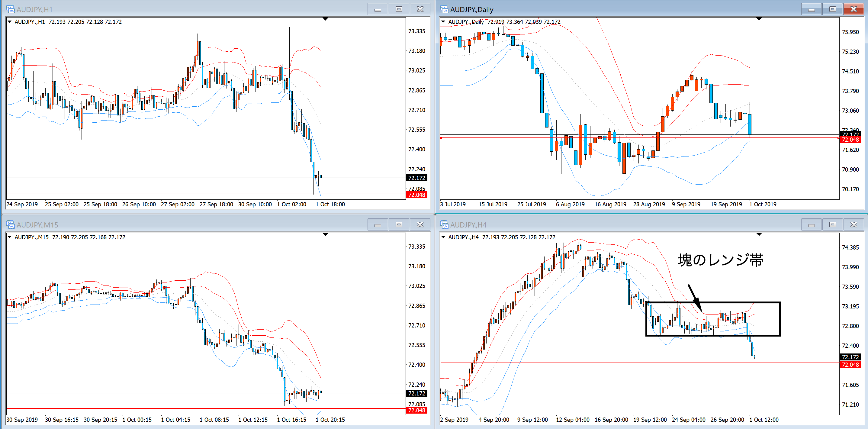Screen dimensions: 868x429
Task: Click the red 72.048 price label on M15
Action: [x=416, y=410]
